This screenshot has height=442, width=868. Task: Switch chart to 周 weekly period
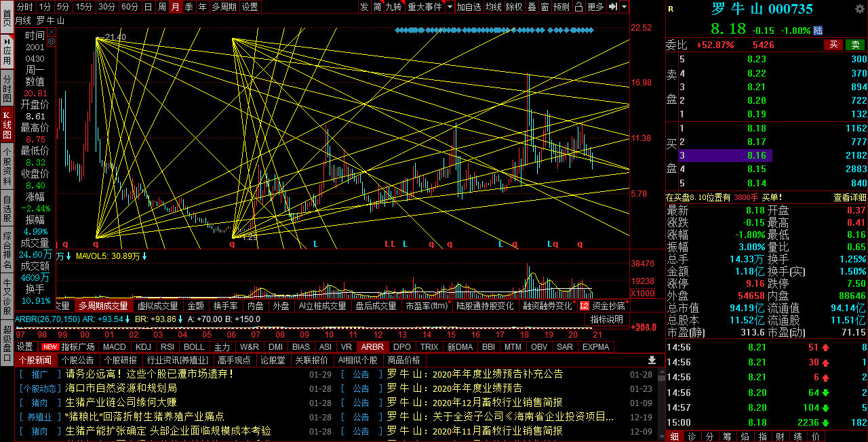[161, 7]
